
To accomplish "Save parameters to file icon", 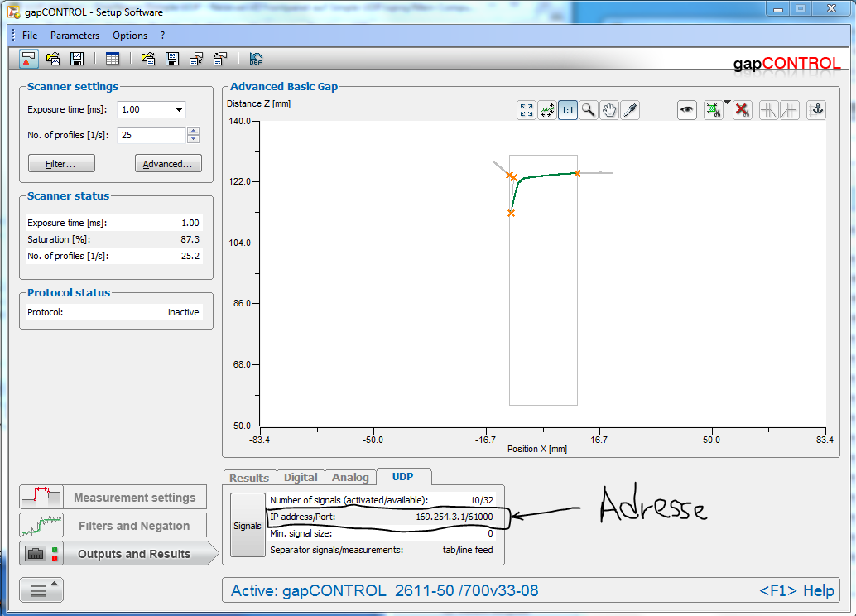I will point(172,59).
